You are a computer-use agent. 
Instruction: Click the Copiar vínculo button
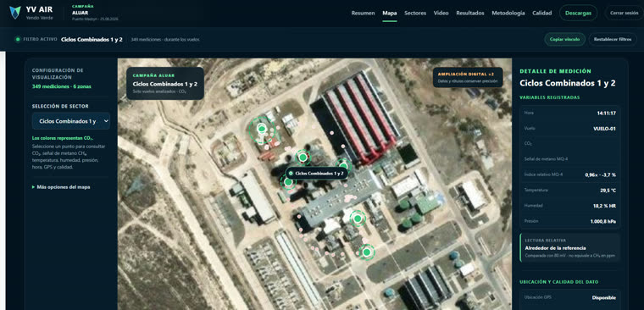click(564, 40)
